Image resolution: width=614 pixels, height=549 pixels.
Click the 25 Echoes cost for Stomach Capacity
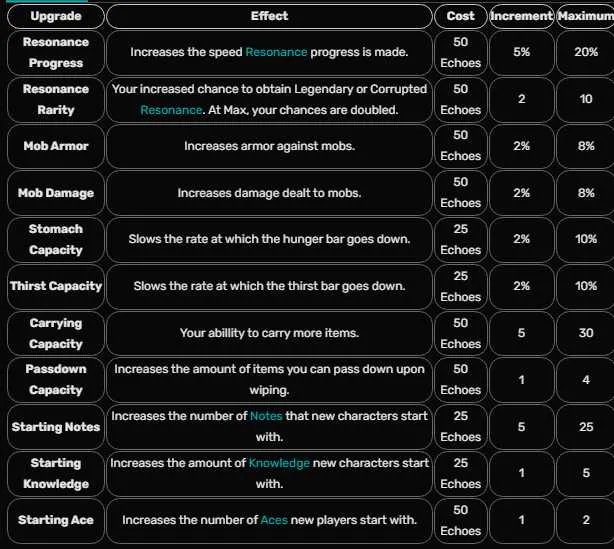[460, 239]
